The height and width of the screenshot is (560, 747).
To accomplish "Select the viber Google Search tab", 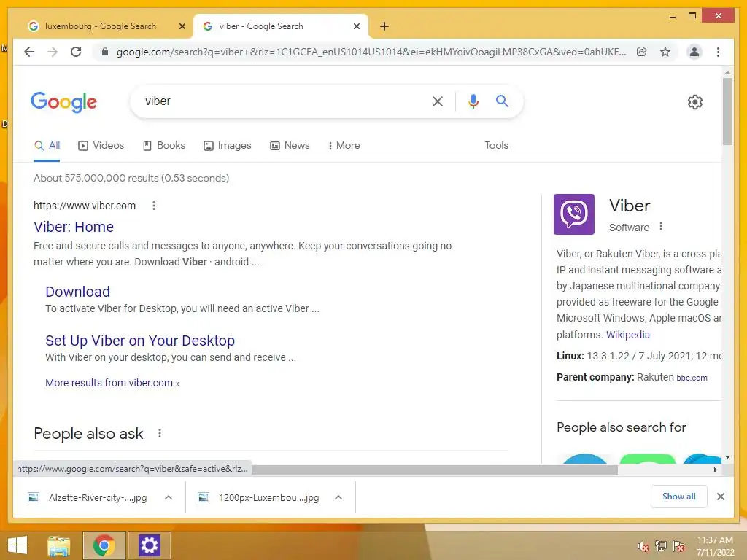I will (x=280, y=26).
